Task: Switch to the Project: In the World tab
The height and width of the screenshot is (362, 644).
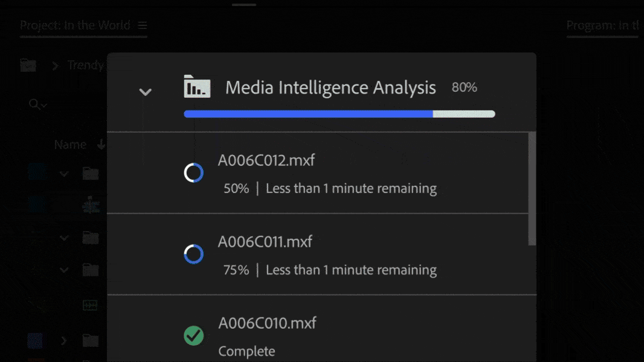Action: pyautogui.click(x=75, y=25)
